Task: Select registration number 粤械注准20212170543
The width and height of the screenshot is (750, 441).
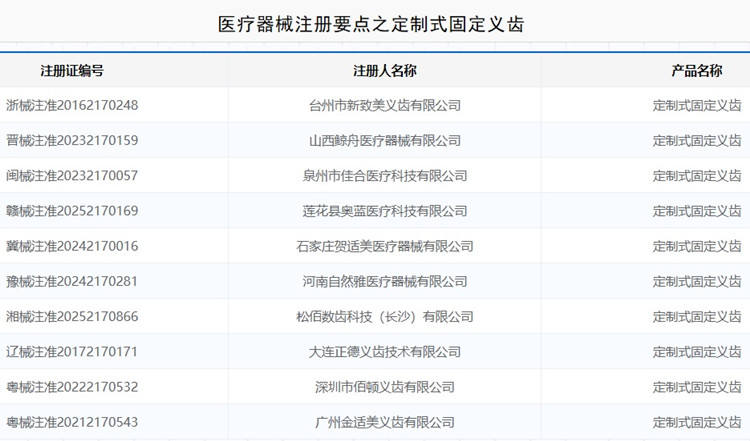Action: point(72,422)
